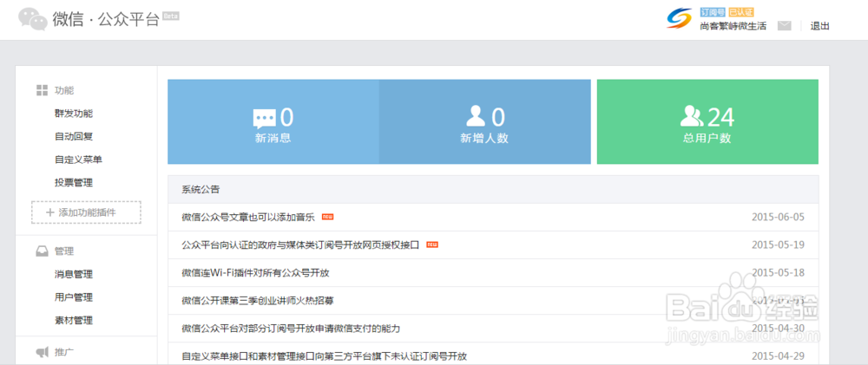Open 投票管理 in the sidebar
This screenshot has width=868, height=365.
(74, 182)
